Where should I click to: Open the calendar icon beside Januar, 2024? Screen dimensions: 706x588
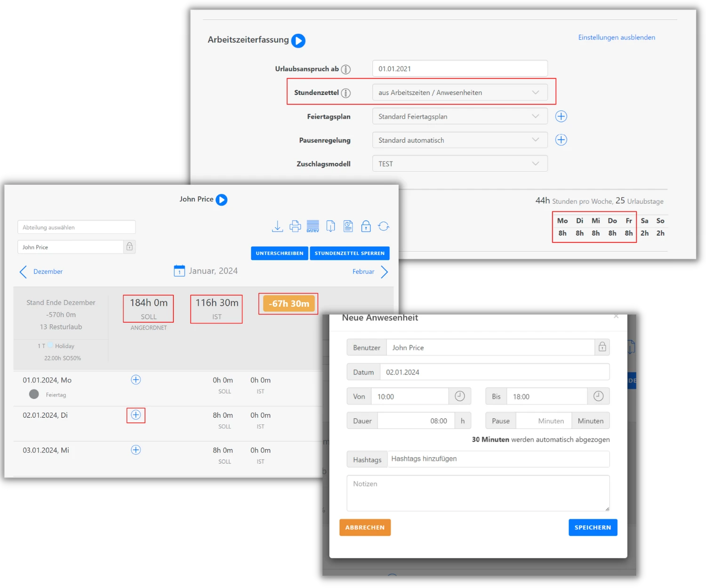179,271
